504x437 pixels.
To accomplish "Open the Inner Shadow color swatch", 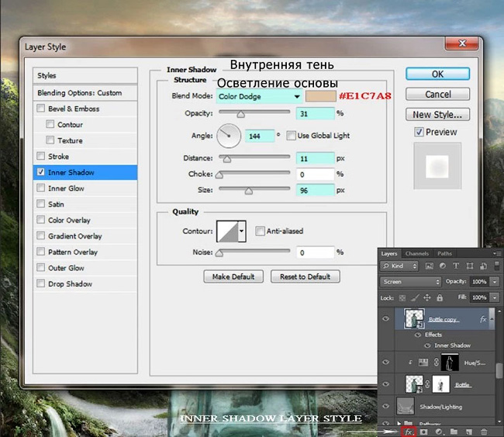I will [x=320, y=96].
